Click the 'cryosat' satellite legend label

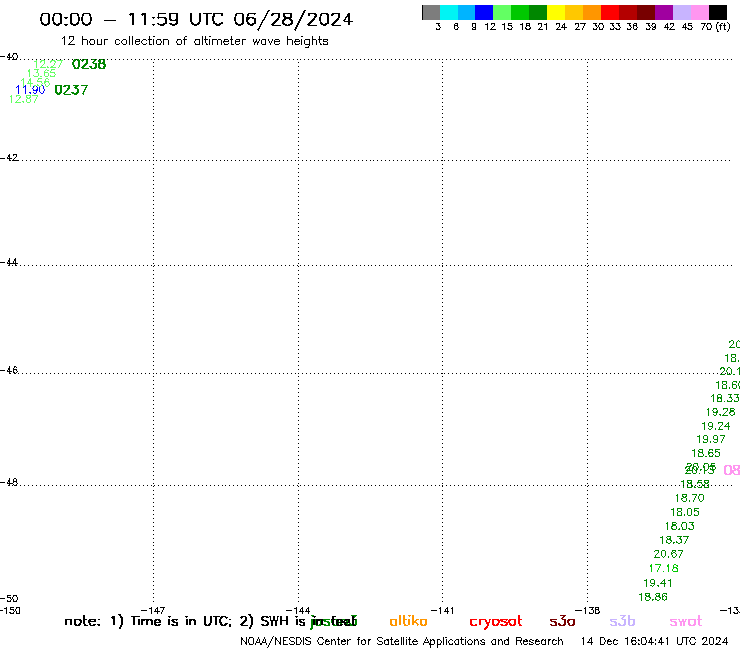(496, 622)
